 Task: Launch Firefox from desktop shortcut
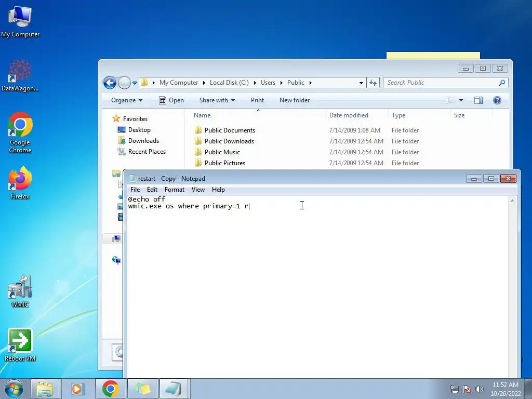pyautogui.click(x=20, y=182)
